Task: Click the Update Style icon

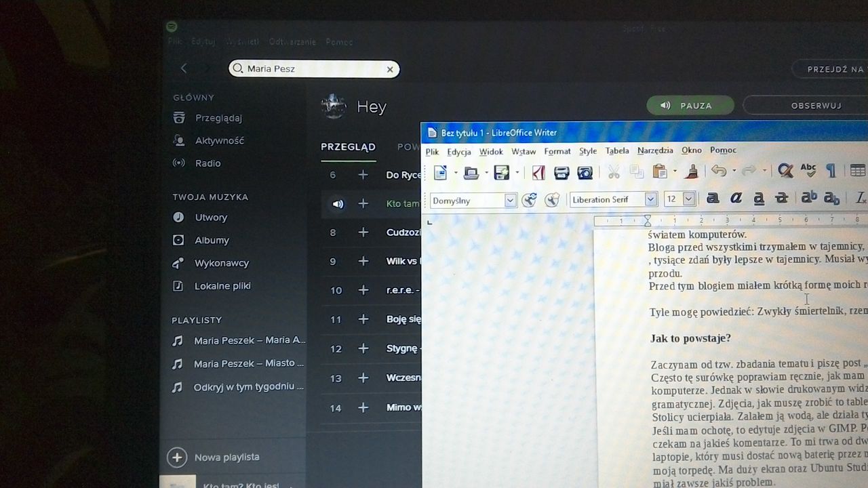Action: click(530, 199)
